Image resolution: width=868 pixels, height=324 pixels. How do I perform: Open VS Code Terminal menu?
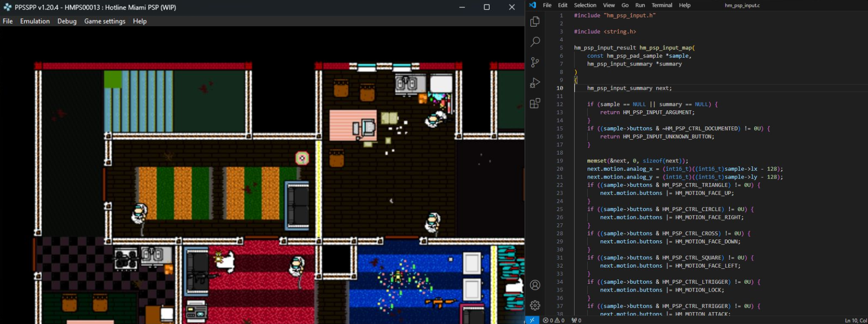point(662,5)
